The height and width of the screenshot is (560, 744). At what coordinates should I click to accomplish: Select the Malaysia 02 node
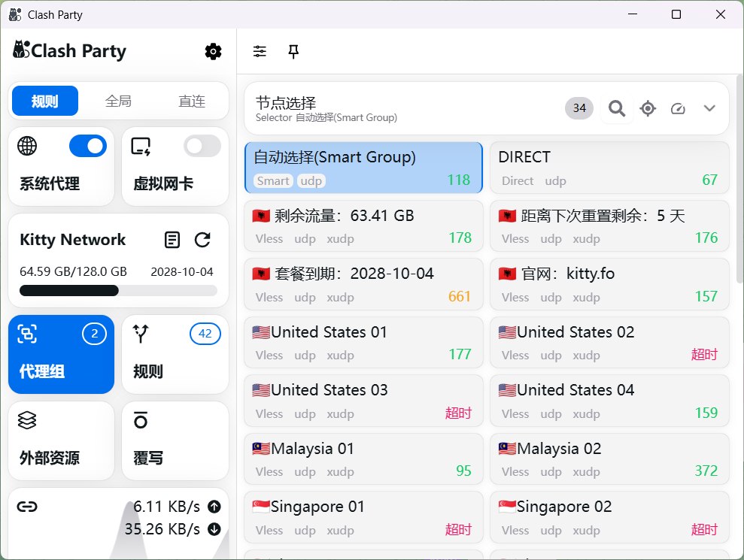click(x=609, y=459)
